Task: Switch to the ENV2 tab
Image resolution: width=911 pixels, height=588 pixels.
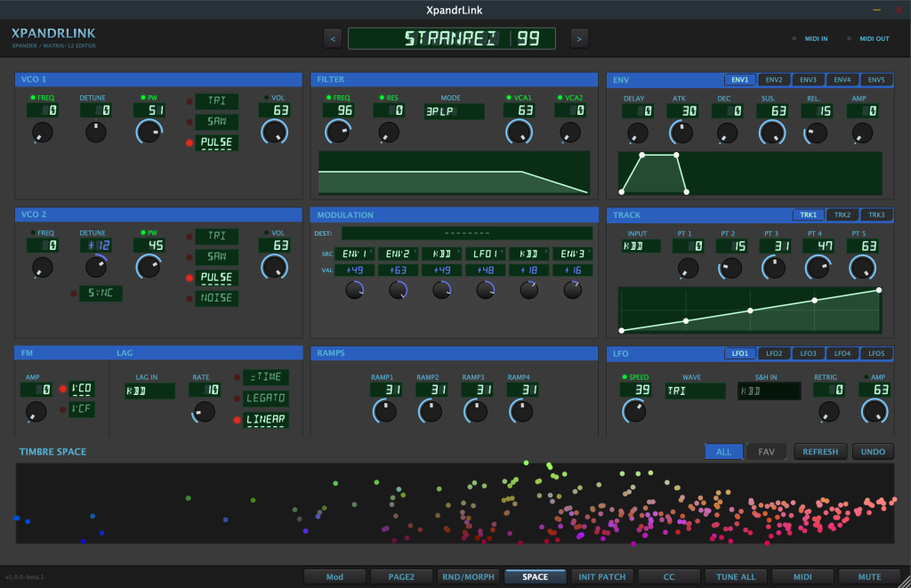Action: coord(773,79)
